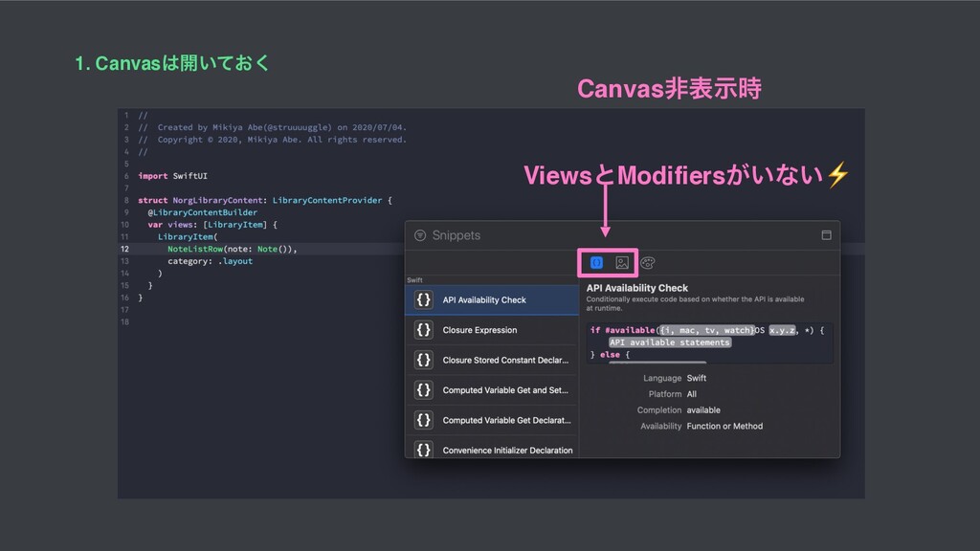Select Convenience Initializer Declaration row
This screenshot has height=551, width=980.
point(492,448)
